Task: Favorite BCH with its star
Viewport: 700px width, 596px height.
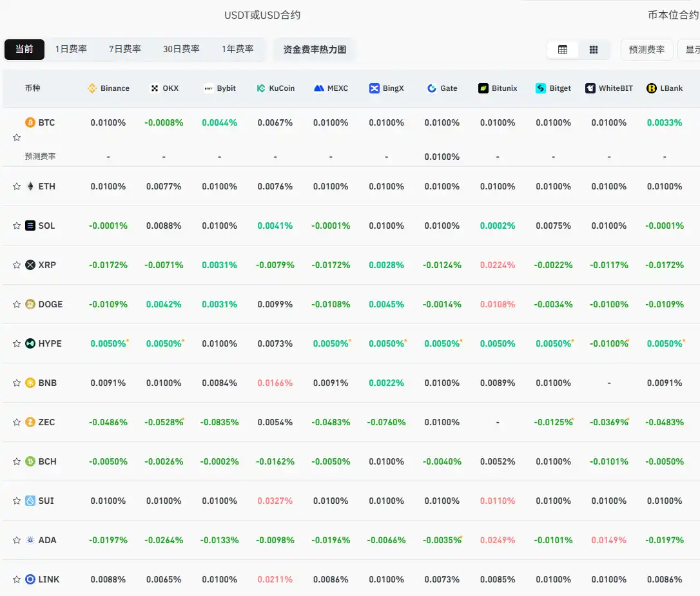Action: (x=17, y=461)
